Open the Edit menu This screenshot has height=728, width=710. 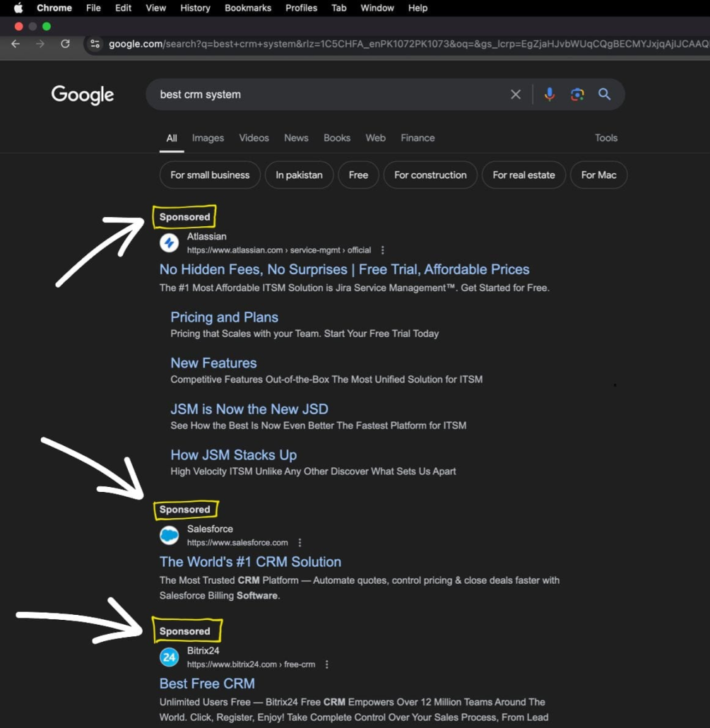[x=123, y=8]
